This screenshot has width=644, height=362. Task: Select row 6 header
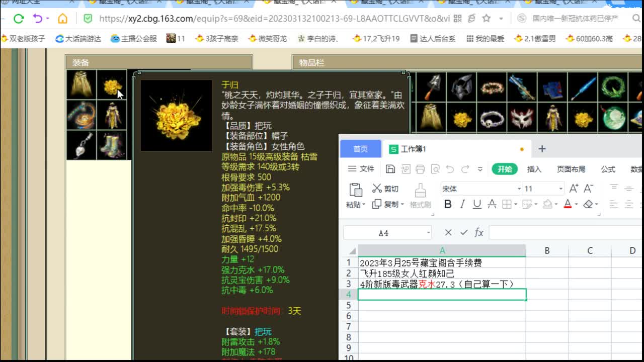(348, 316)
